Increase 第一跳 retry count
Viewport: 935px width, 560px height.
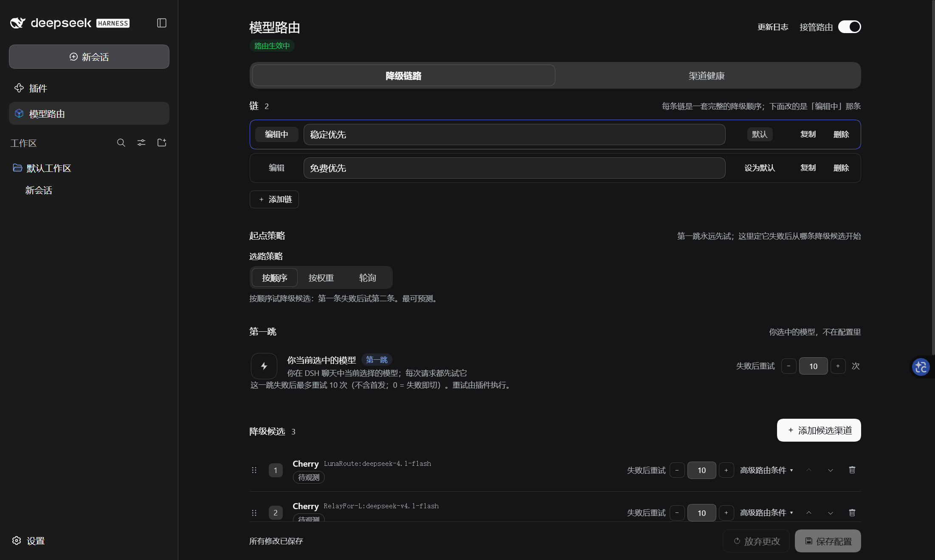tap(838, 366)
